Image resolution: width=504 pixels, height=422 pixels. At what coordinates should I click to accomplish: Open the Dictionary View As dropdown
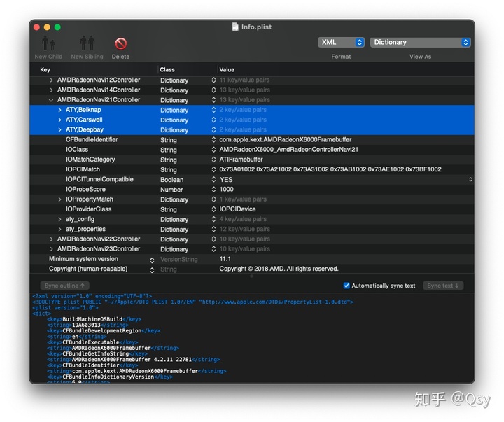[x=420, y=42]
